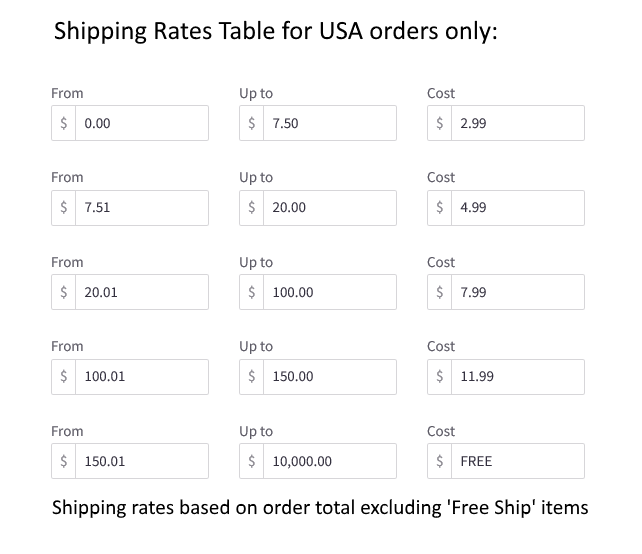642x554 pixels.
Task: Click the dollar sign beside FREE
Action: point(440,462)
